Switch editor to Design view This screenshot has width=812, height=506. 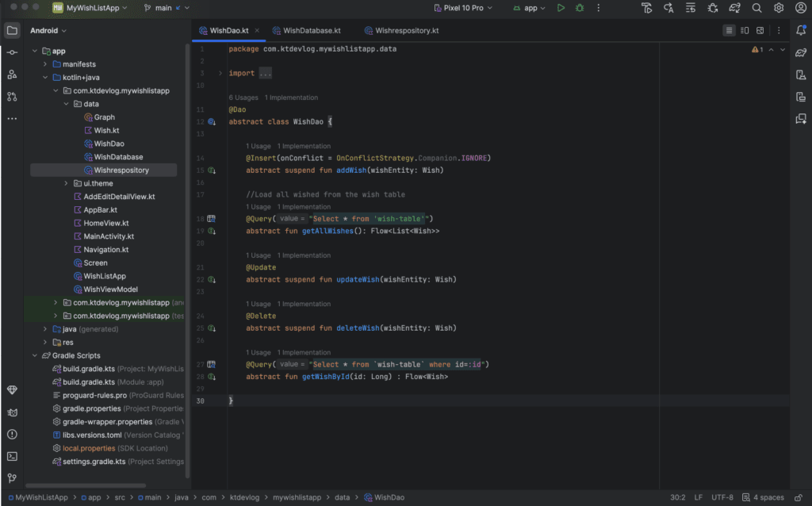pyautogui.click(x=760, y=31)
